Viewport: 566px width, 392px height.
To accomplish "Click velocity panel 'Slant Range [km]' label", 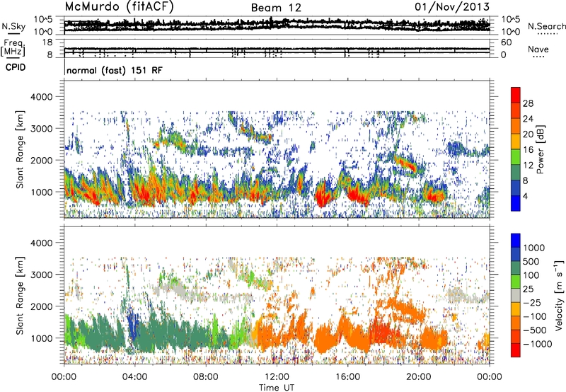I will (20, 296).
